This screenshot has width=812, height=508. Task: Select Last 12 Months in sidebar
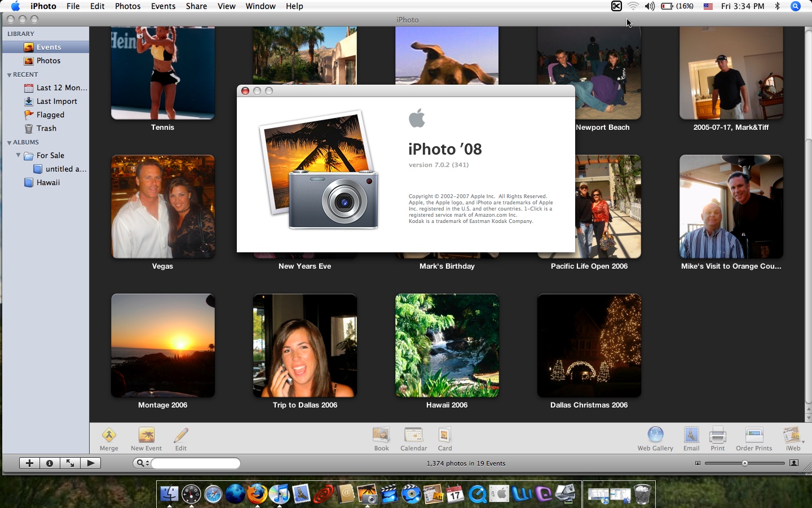[45, 87]
